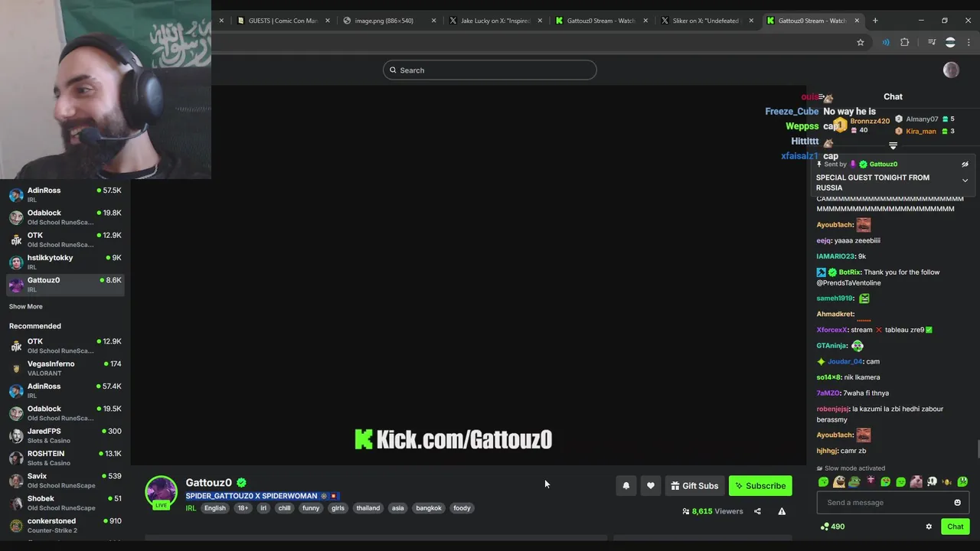Viewport: 980px width, 551px height.
Task: Send message with green Chat button
Action: tap(955, 527)
